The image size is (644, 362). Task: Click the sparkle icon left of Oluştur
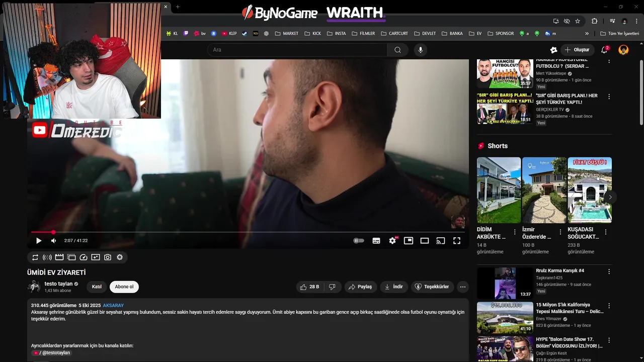tap(553, 50)
